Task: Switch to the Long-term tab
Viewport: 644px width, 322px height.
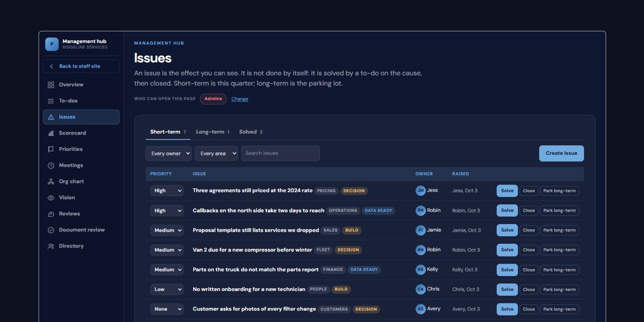Action: [213, 132]
